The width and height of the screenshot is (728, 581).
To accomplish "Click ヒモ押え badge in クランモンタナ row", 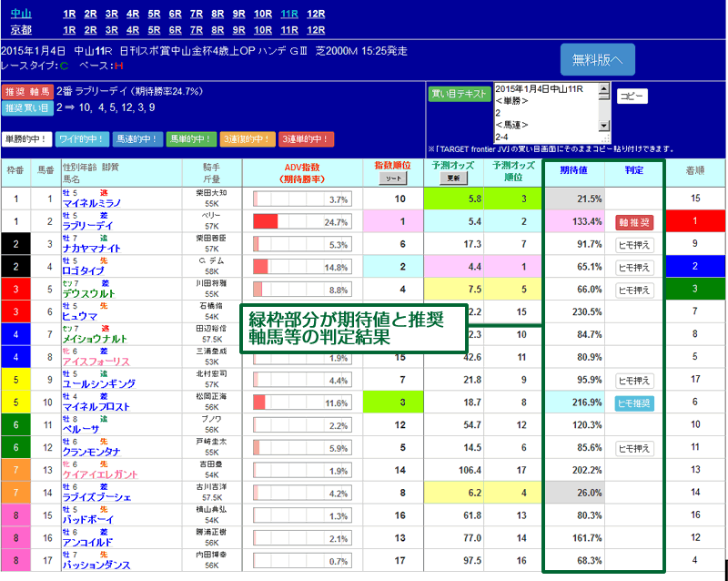I will point(634,449).
